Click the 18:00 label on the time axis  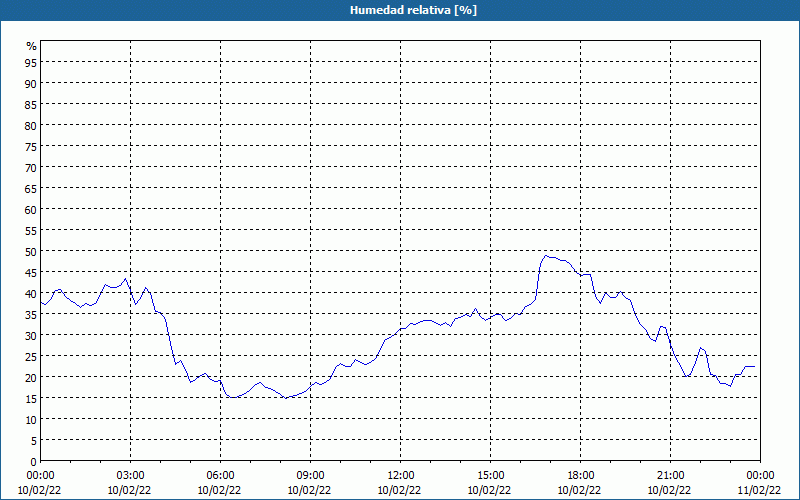click(x=581, y=476)
